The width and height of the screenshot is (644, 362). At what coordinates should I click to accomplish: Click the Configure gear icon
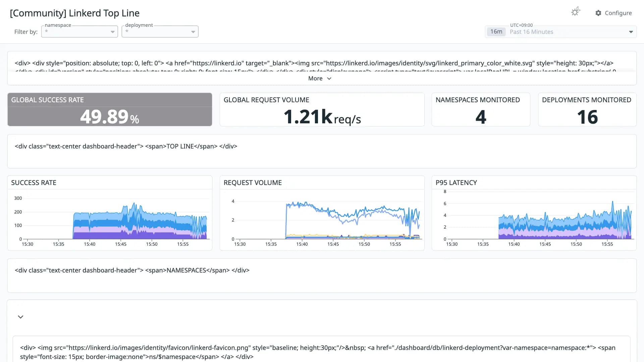[x=598, y=13]
